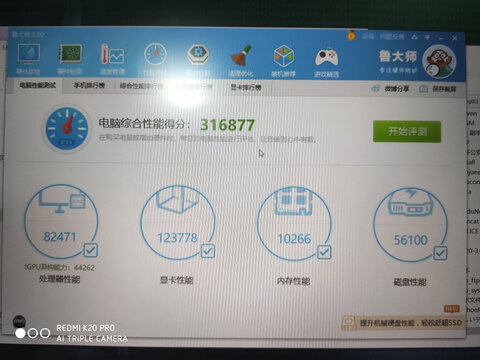Click 微博分享 share button
The height and width of the screenshot is (360, 480).
[390, 89]
